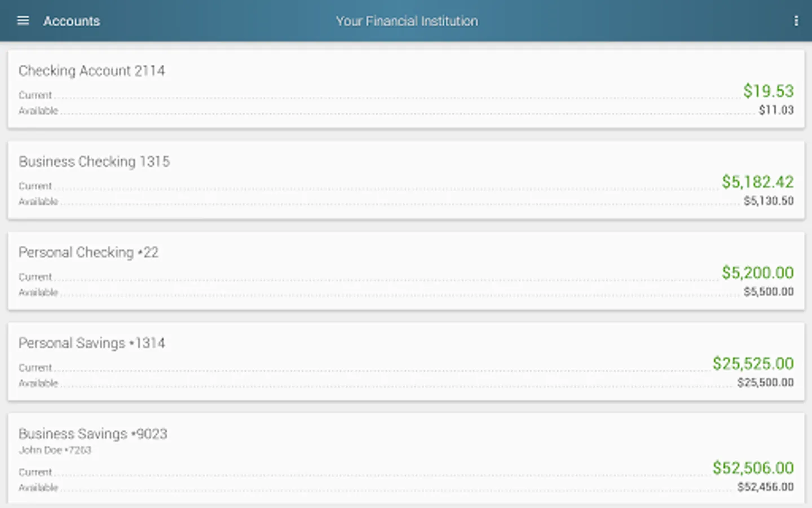
Task: Click the $11.03 available balance
Action: [776, 110]
